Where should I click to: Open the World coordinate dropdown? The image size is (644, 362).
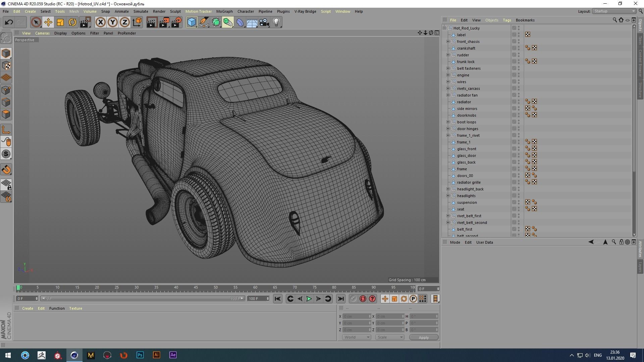(x=356, y=337)
